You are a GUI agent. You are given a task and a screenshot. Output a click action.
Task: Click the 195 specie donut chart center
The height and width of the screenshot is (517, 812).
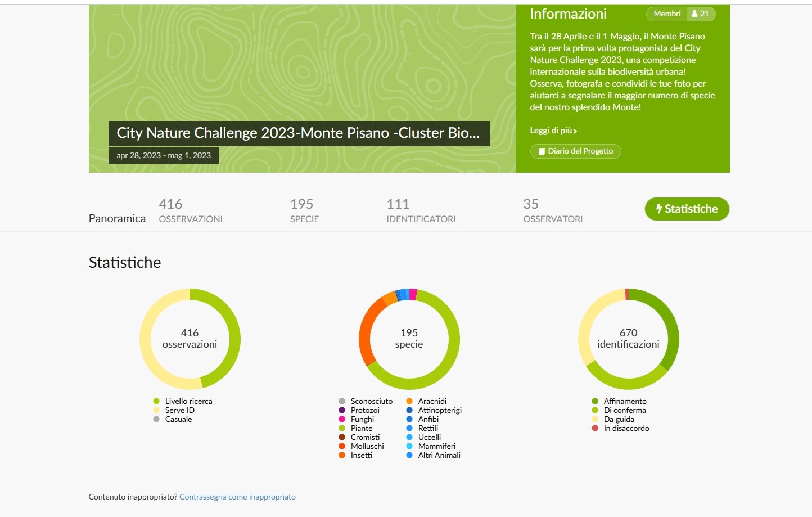point(409,339)
